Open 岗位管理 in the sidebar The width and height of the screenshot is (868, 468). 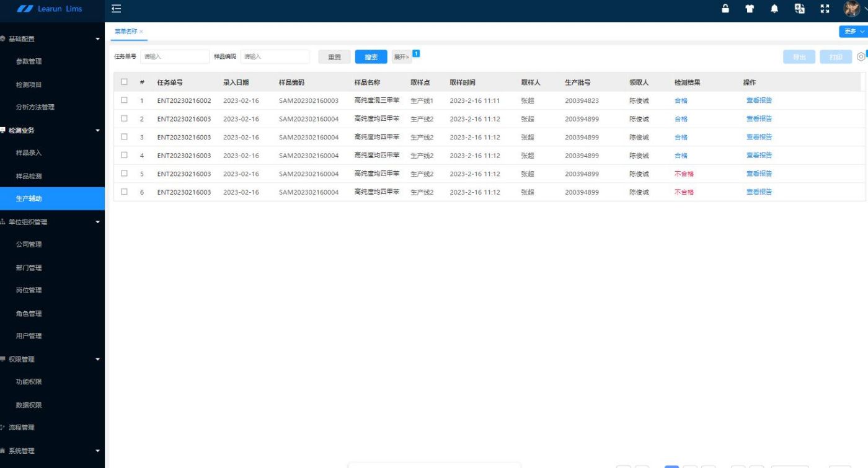29,290
